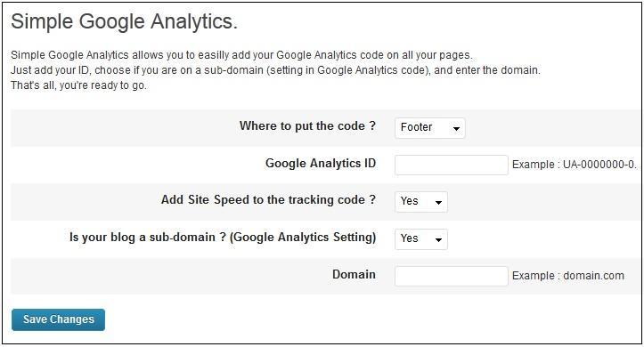Focus the Domain text input field

click(451, 276)
